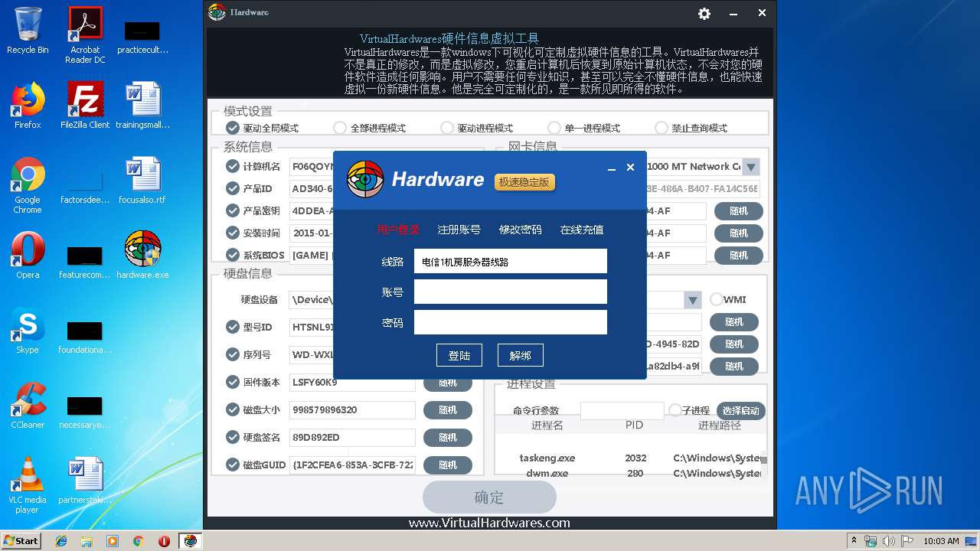Switch to 用户登录 tab
This screenshot has width=980, height=551.
(398, 230)
